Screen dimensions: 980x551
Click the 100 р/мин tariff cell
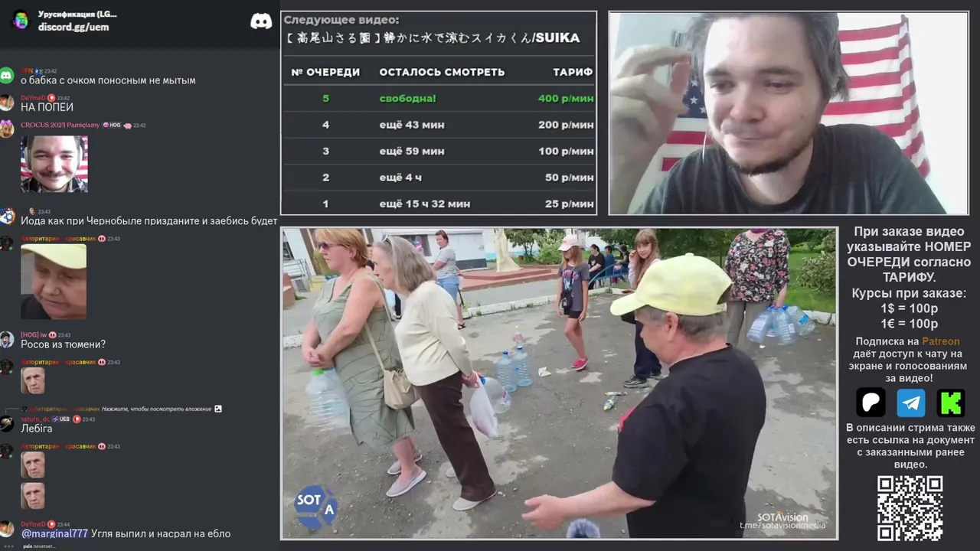click(566, 151)
